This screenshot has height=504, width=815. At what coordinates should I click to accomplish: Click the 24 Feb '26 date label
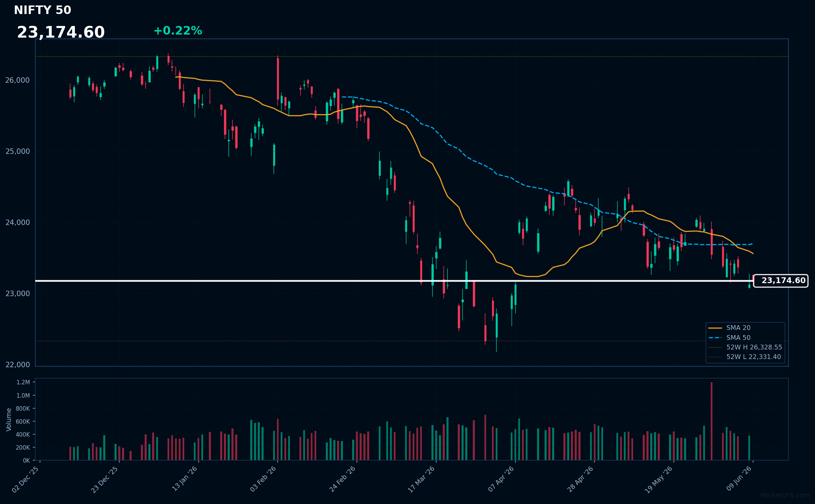(343, 479)
